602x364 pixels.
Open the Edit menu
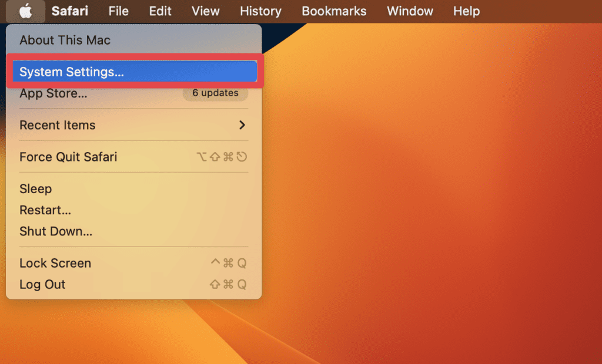(160, 11)
